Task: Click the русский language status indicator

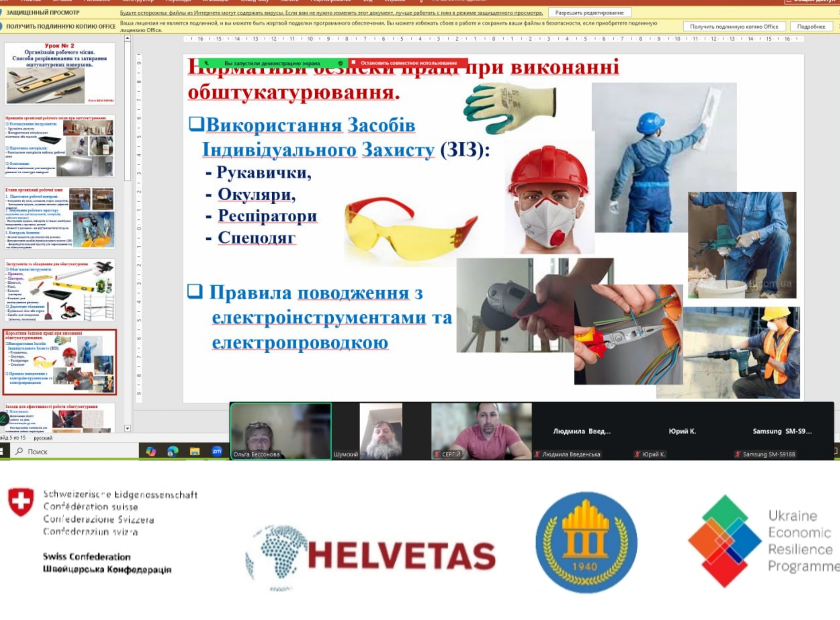Action: tap(43, 438)
